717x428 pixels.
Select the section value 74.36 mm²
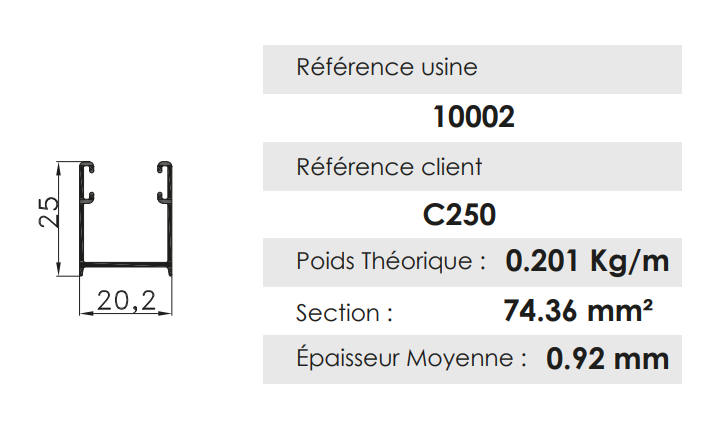[579, 311]
